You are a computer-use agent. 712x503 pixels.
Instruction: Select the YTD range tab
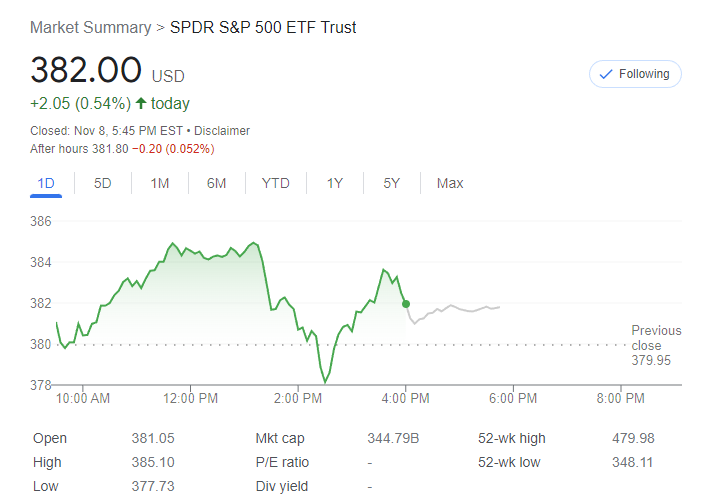(275, 183)
